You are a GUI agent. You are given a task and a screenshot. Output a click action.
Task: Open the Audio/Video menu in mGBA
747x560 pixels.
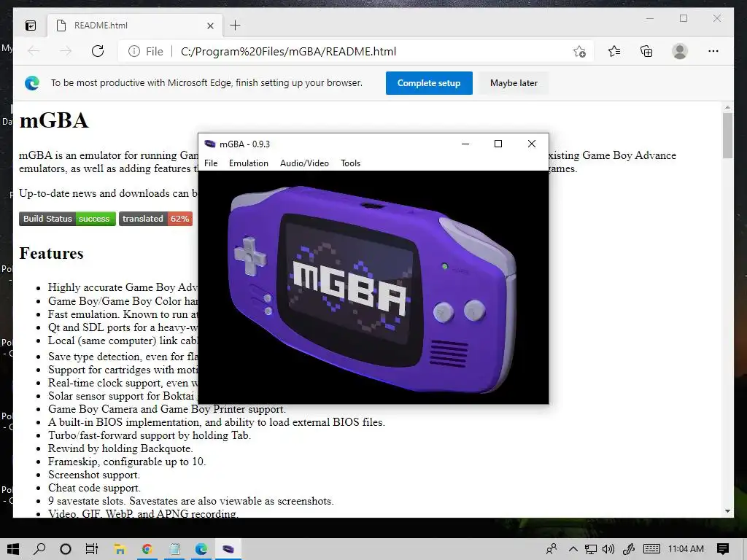pos(304,163)
